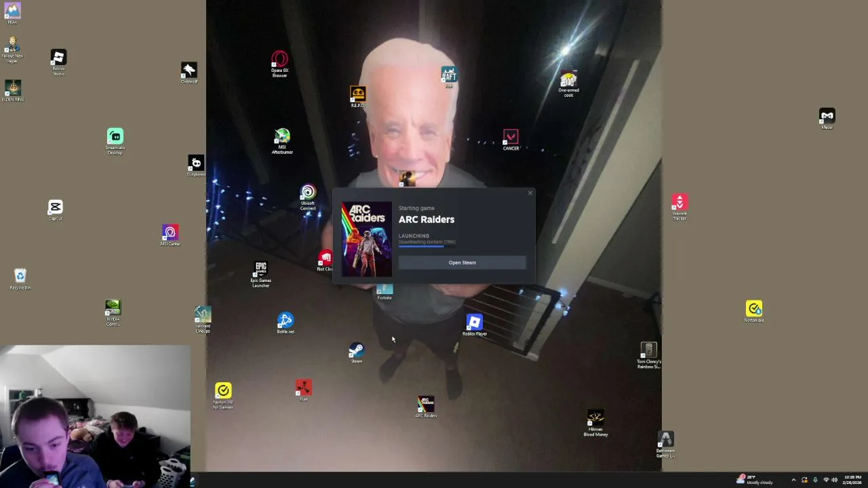Image resolution: width=868 pixels, height=488 pixels.
Task: Select the CapCut shortcut
Action: (x=56, y=210)
